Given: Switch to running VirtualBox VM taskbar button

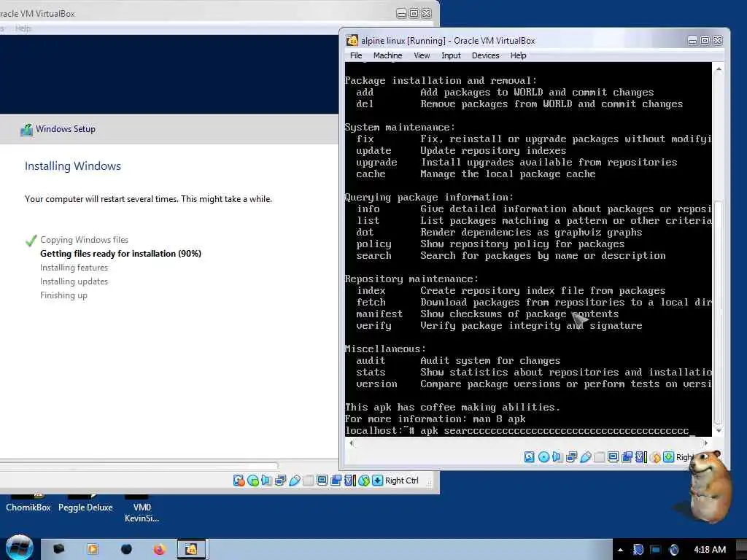Looking at the screenshot, I should pyautogui.click(x=192, y=550).
